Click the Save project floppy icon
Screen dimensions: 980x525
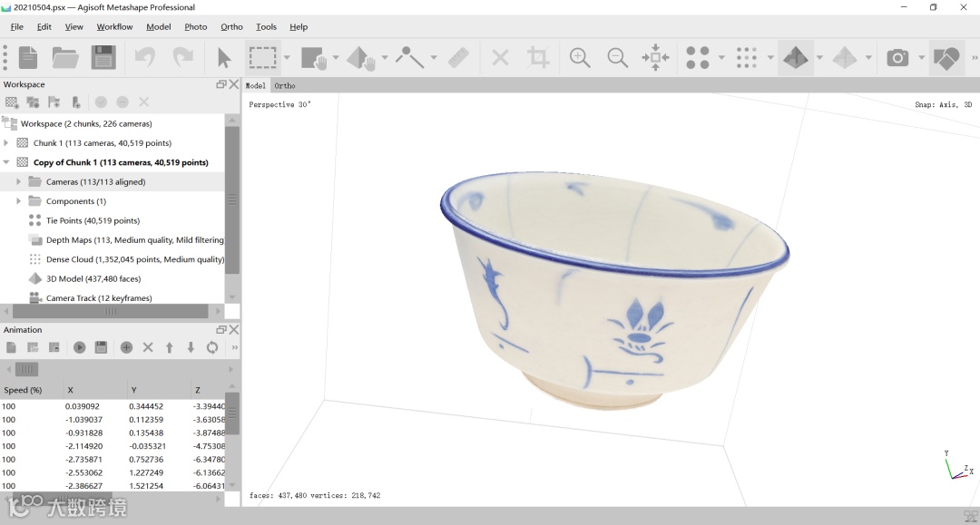103,57
